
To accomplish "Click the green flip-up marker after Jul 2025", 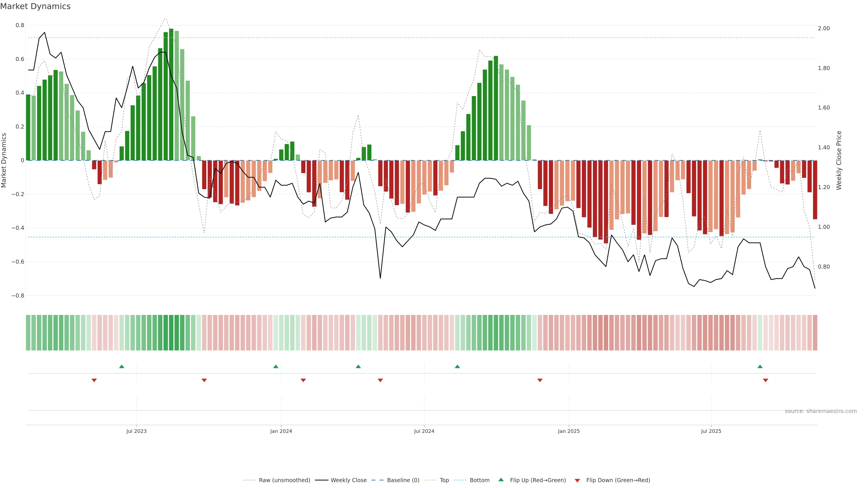I will click(x=760, y=366).
